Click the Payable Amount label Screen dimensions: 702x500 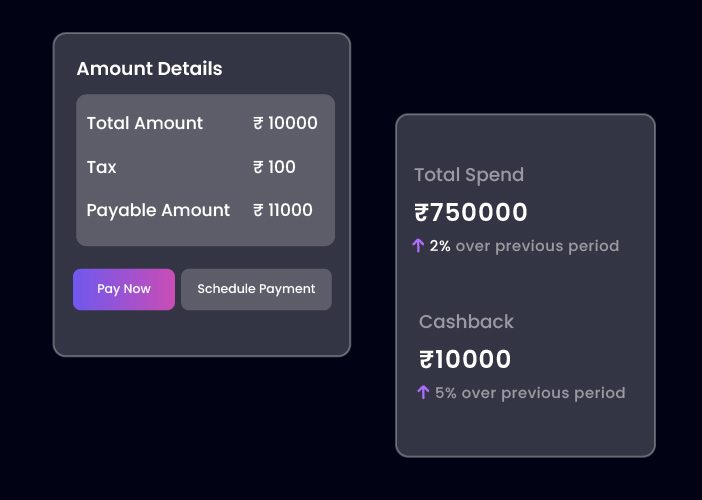coord(158,210)
